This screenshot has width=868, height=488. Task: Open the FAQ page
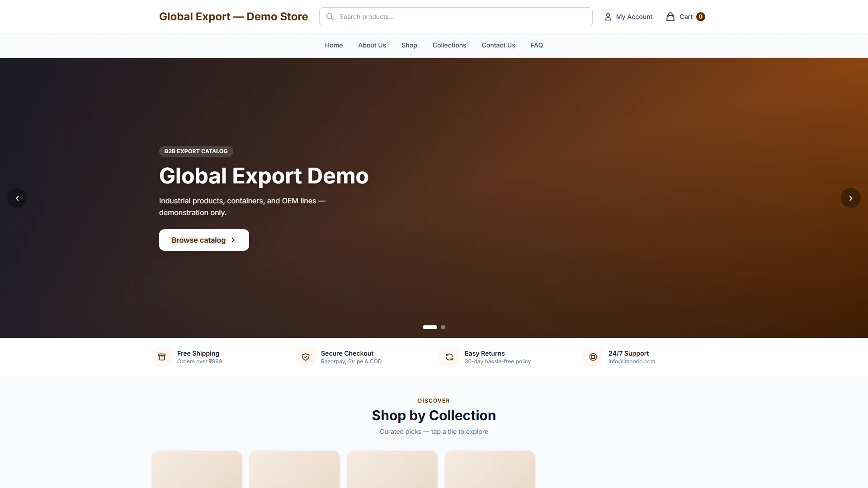click(537, 45)
